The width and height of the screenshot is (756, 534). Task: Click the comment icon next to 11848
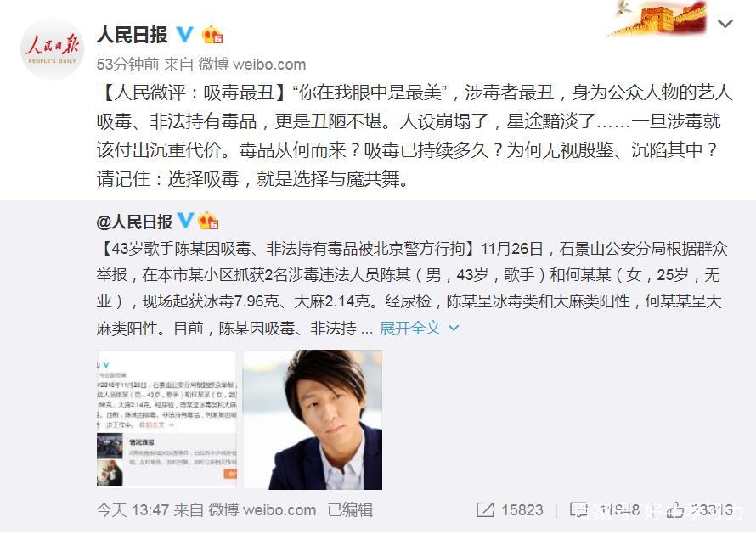(x=579, y=510)
